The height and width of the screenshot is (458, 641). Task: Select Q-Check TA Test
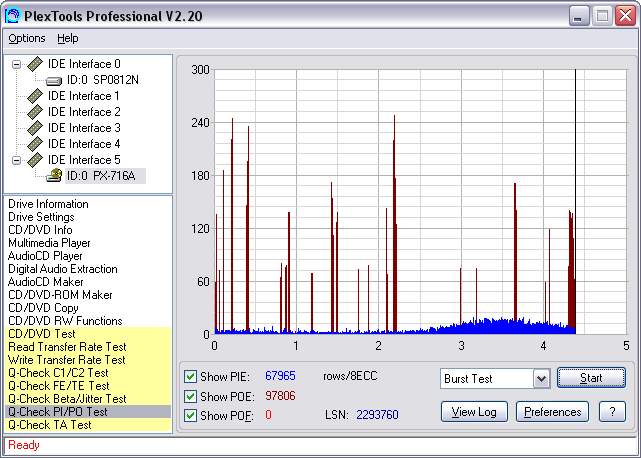pos(88,425)
